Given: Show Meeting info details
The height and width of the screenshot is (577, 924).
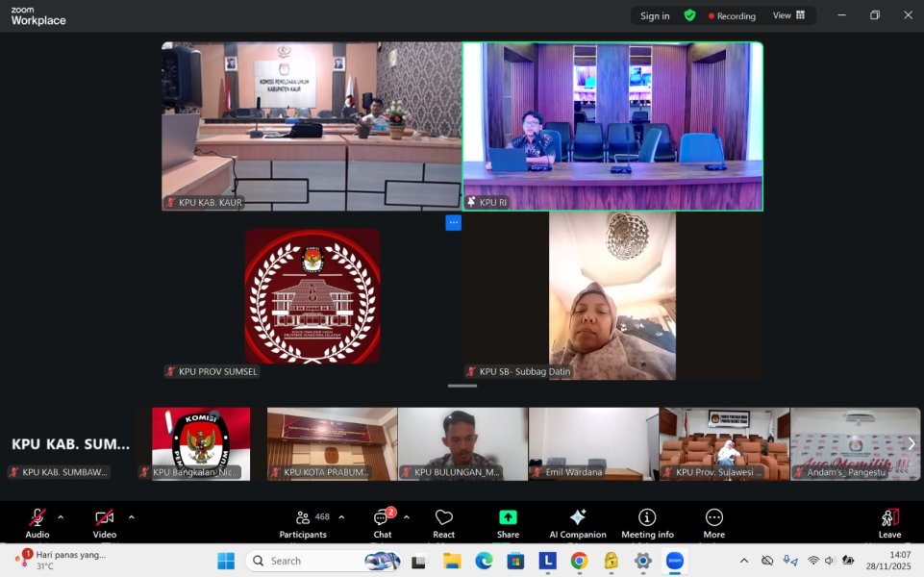Looking at the screenshot, I should [647, 522].
